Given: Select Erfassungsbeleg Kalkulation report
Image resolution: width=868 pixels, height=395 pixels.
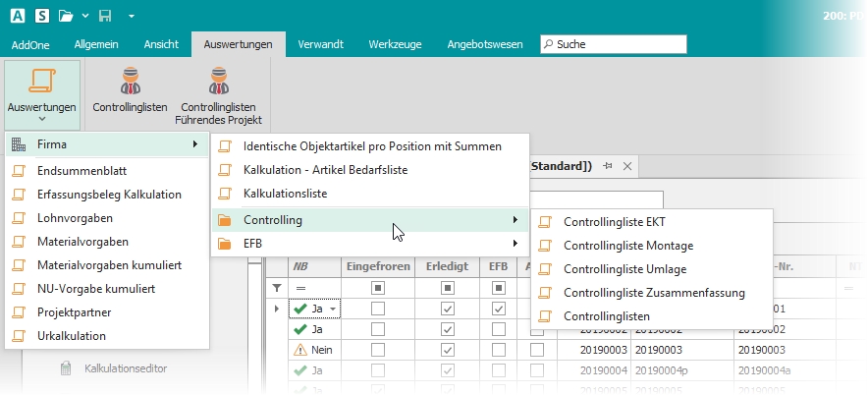Looking at the screenshot, I should (107, 195).
